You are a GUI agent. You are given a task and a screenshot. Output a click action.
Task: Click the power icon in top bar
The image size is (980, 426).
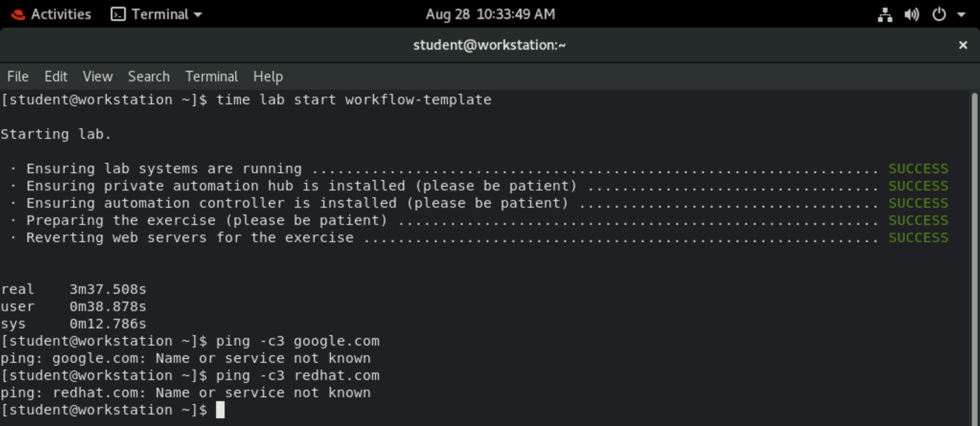(939, 14)
